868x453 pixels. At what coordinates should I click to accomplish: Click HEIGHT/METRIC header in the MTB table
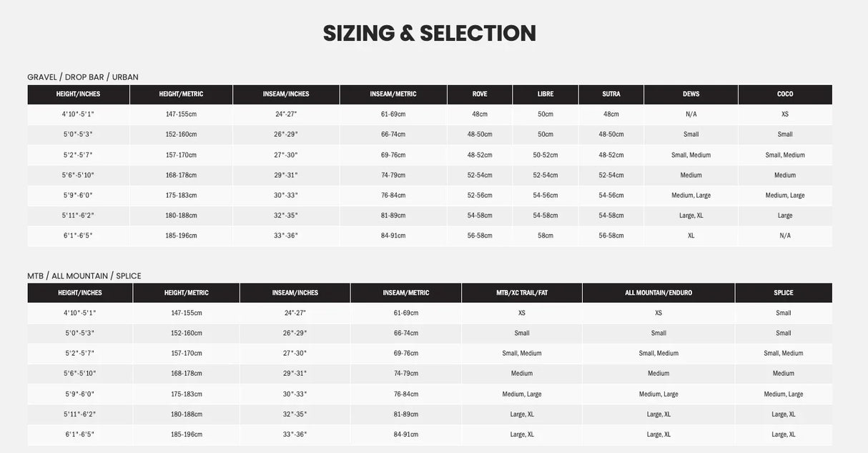point(187,293)
